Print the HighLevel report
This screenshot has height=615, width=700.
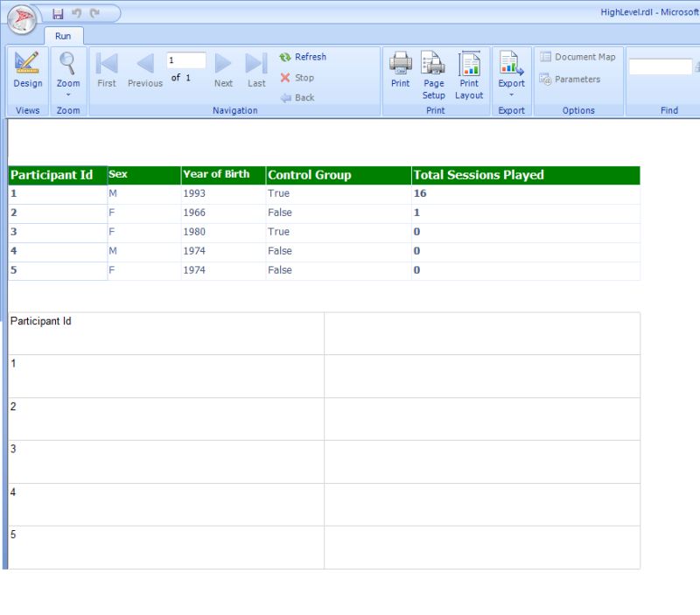pyautogui.click(x=400, y=70)
